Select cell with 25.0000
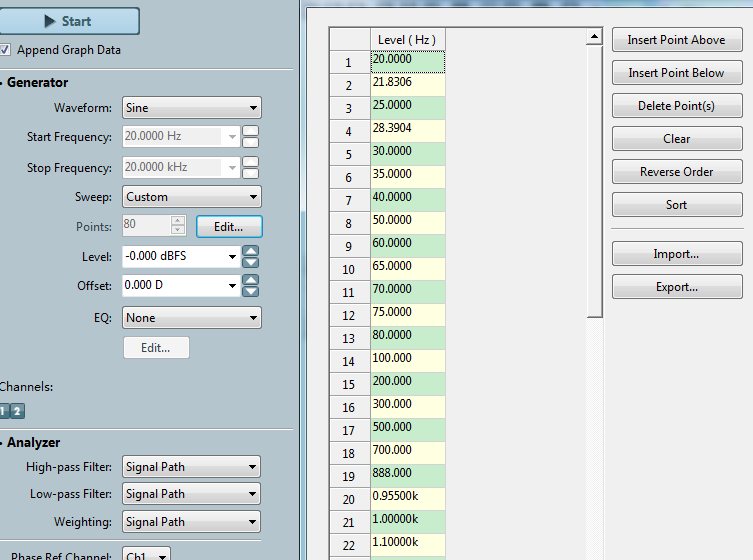The height and width of the screenshot is (560, 753). click(x=408, y=108)
